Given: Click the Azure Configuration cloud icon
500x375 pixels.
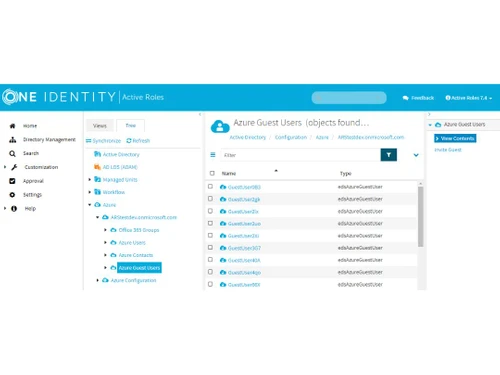Looking at the screenshot, I should (x=105, y=280).
